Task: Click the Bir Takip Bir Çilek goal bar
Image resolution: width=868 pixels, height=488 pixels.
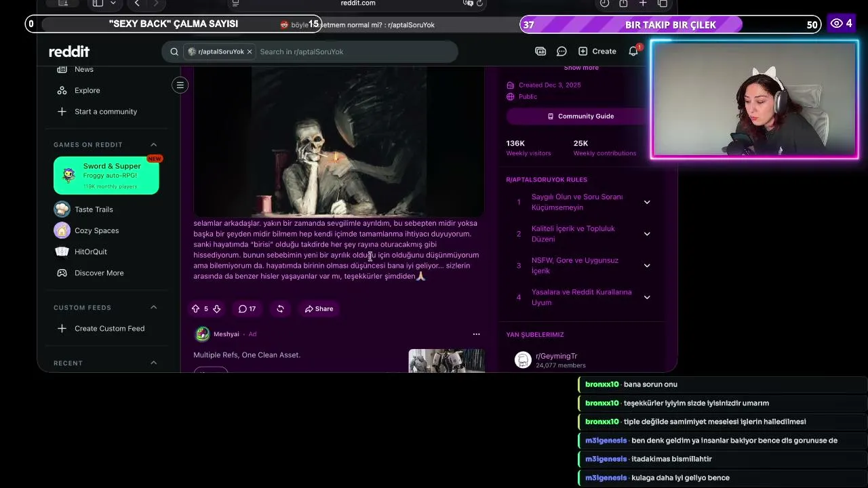Action: 670,25
